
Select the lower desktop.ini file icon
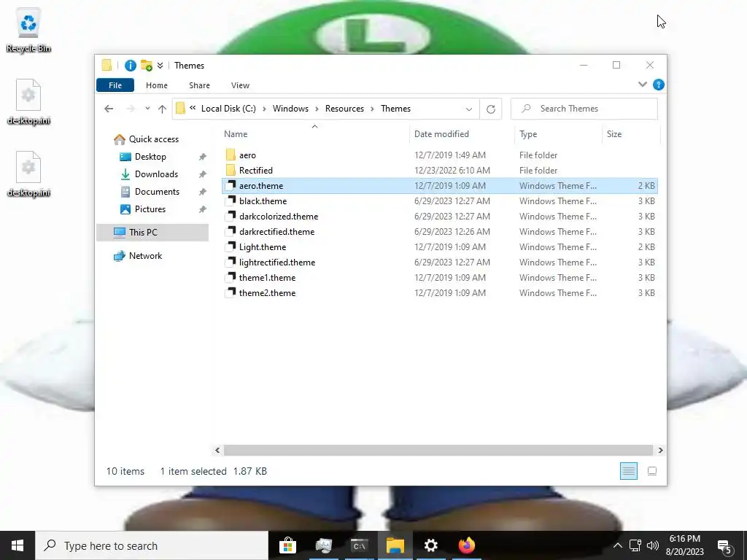pyautogui.click(x=28, y=174)
